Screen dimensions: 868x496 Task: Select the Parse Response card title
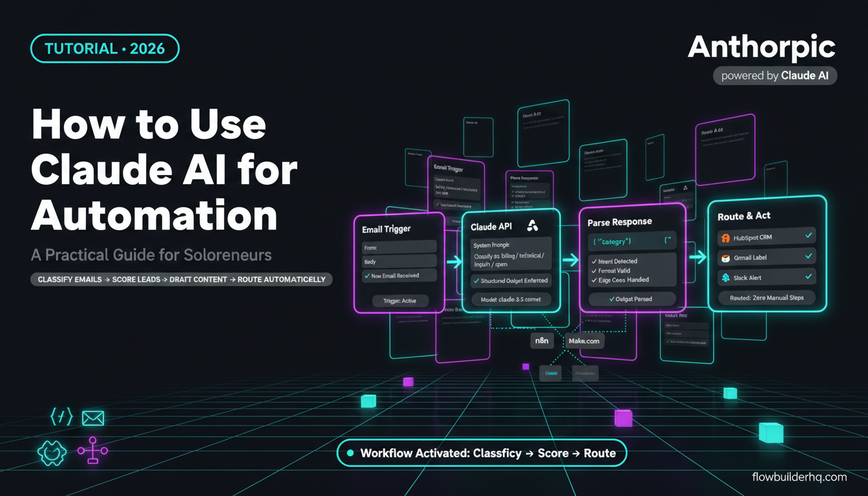coord(619,222)
